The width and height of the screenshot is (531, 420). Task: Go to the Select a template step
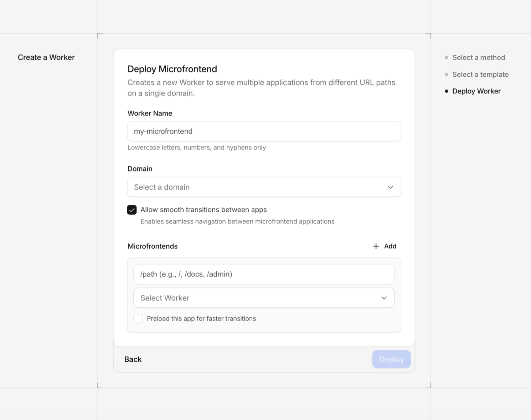click(480, 75)
